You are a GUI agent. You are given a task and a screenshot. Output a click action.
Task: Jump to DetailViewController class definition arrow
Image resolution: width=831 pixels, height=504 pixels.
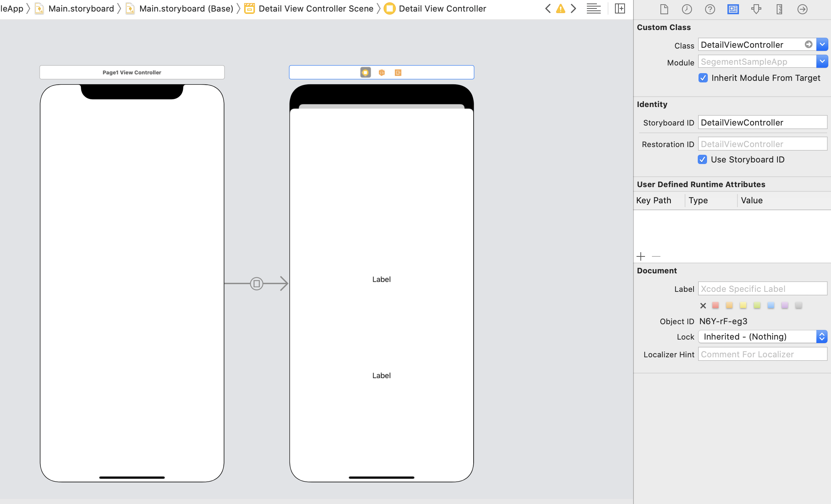(x=809, y=44)
